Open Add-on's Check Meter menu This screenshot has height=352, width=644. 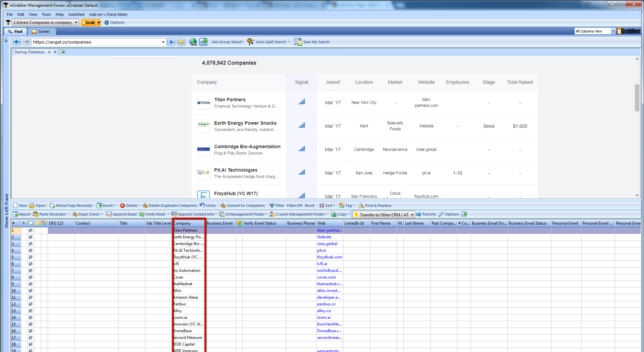pos(108,14)
